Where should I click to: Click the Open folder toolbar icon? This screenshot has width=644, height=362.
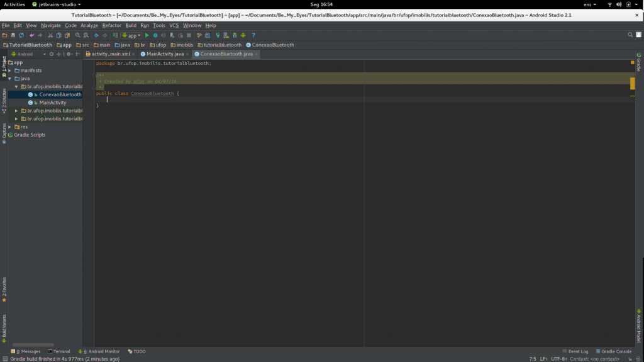point(4,35)
